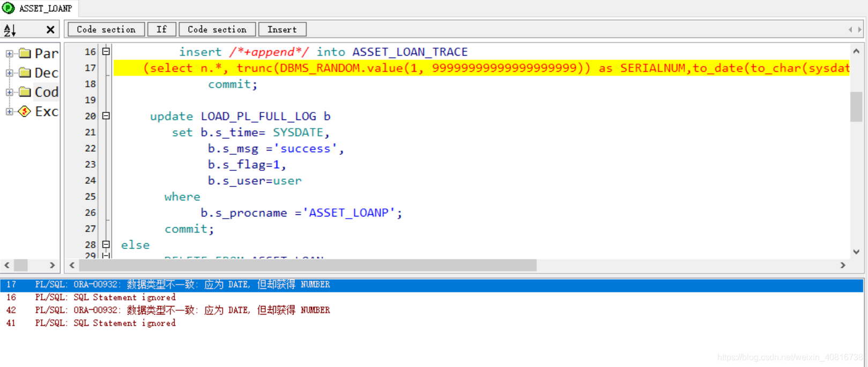868x367 pixels.
Task: Close the code contents panel
Action: (x=50, y=30)
